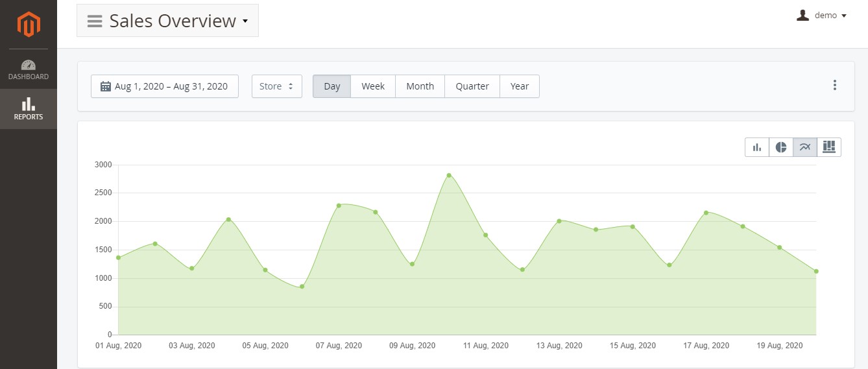
Task: Open the three-dot more options menu
Action: pos(834,86)
